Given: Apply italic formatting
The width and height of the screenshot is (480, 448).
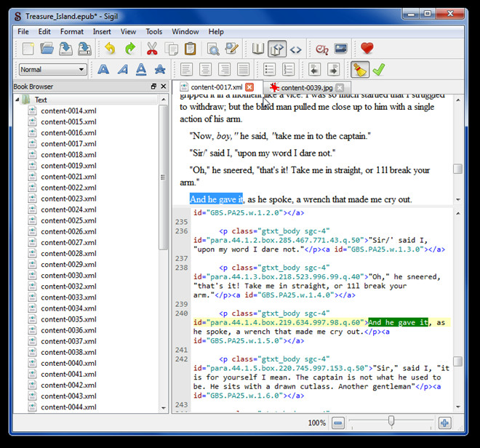Looking at the screenshot, I should click(x=123, y=70).
